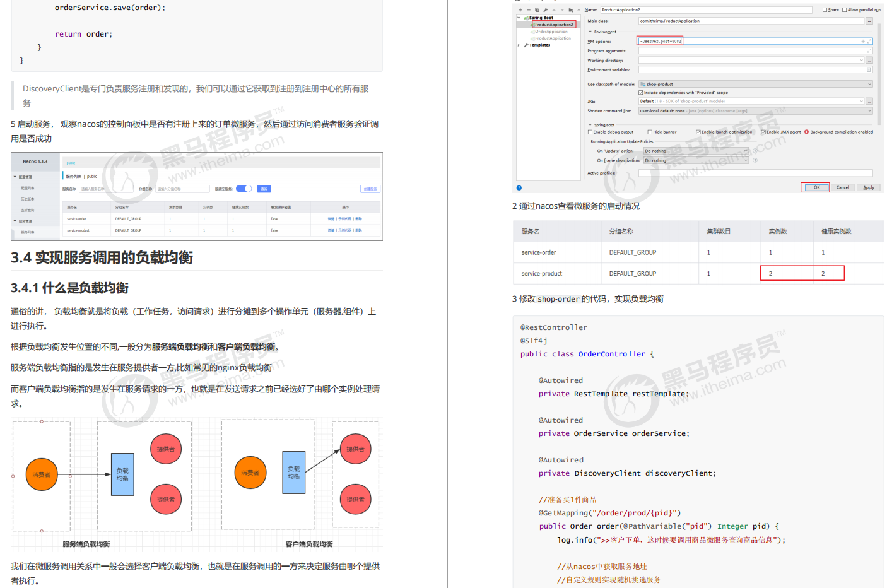Open the Environment variables edit icon
The width and height of the screenshot is (887, 588).
click(869, 69)
